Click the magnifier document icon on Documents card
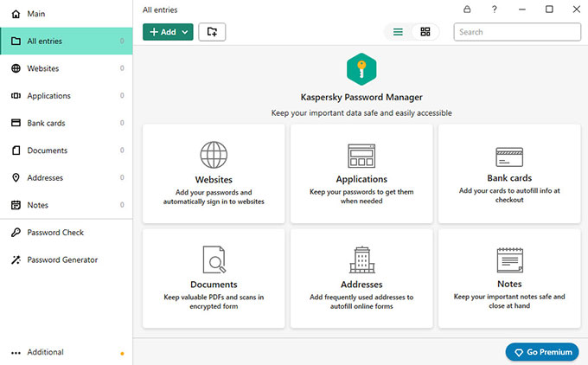 pos(214,259)
